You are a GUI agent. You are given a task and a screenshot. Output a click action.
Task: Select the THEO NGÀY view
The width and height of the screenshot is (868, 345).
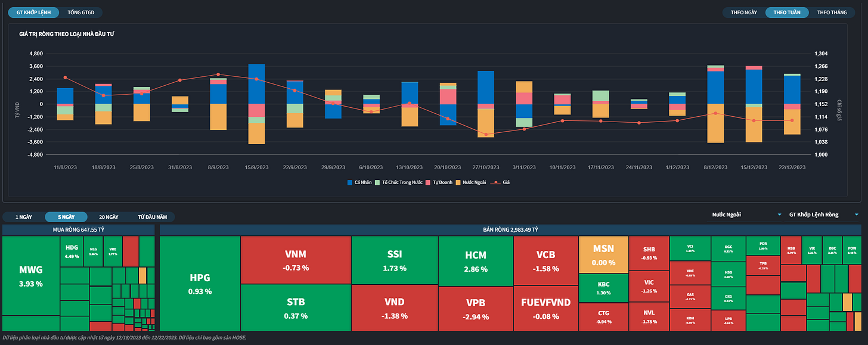pyautogui.click(x=743, y=12)
